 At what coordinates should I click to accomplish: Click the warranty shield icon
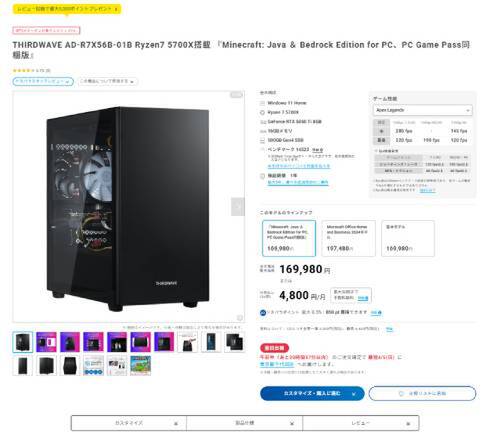tap(262, 176)
